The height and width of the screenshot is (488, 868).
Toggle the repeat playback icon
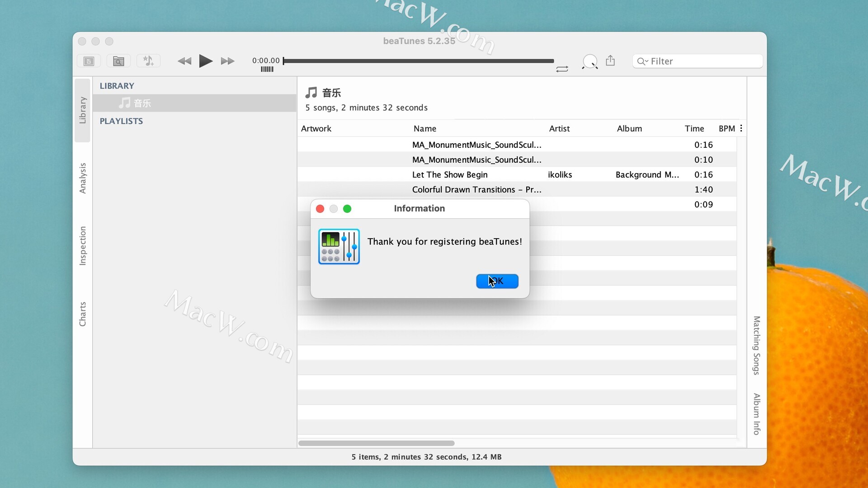pyautogui.click(x=562, y=69)
